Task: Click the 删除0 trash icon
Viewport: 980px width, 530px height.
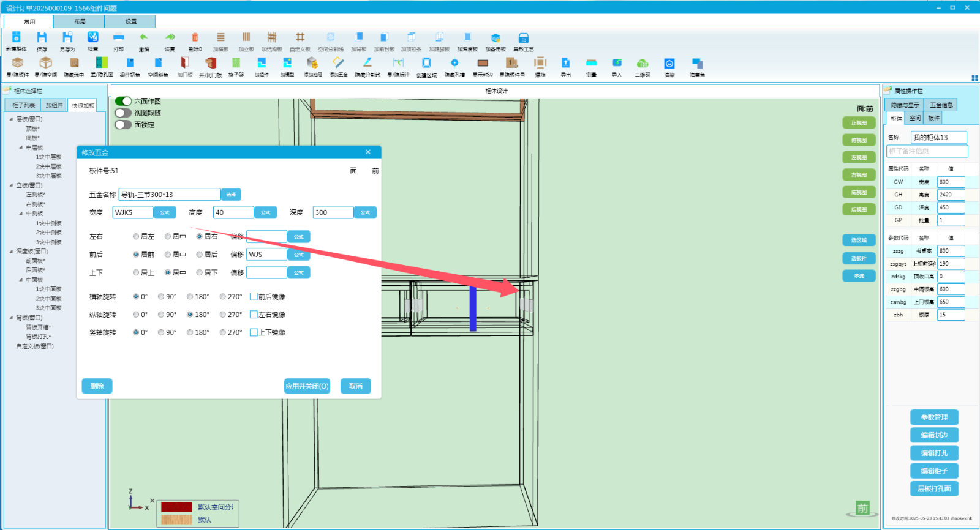Action: [195, 38]
